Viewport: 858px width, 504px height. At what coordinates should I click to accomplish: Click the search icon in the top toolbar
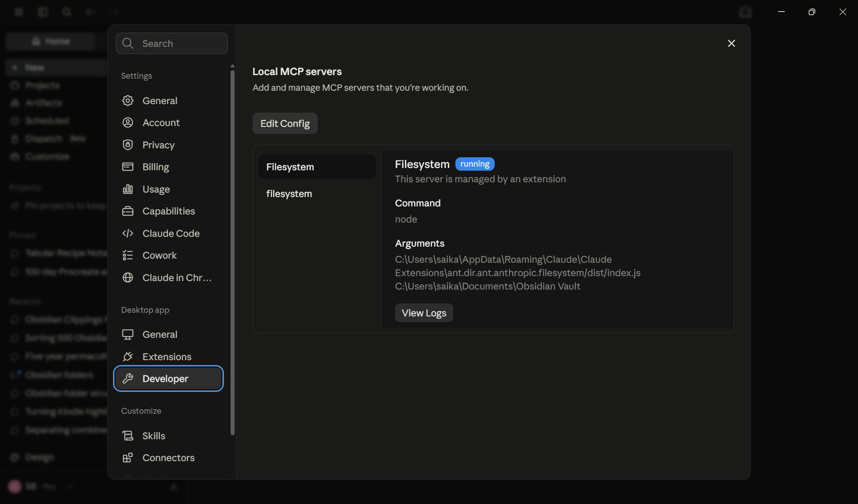(x=67, y=12)
